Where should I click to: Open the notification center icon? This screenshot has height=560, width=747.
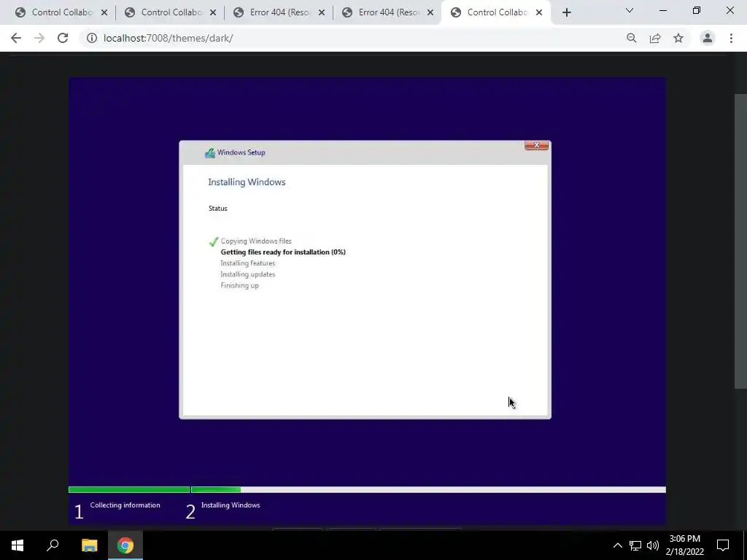723,545
